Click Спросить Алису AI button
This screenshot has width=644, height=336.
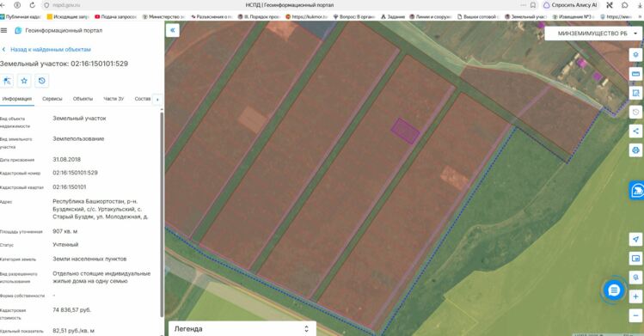coord(570,5)
